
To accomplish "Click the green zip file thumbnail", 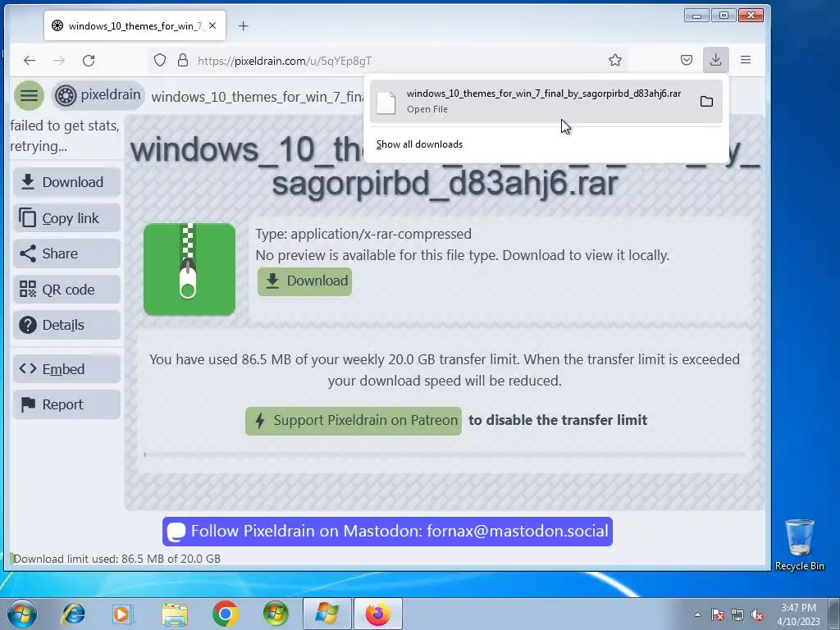I will 189,269.
